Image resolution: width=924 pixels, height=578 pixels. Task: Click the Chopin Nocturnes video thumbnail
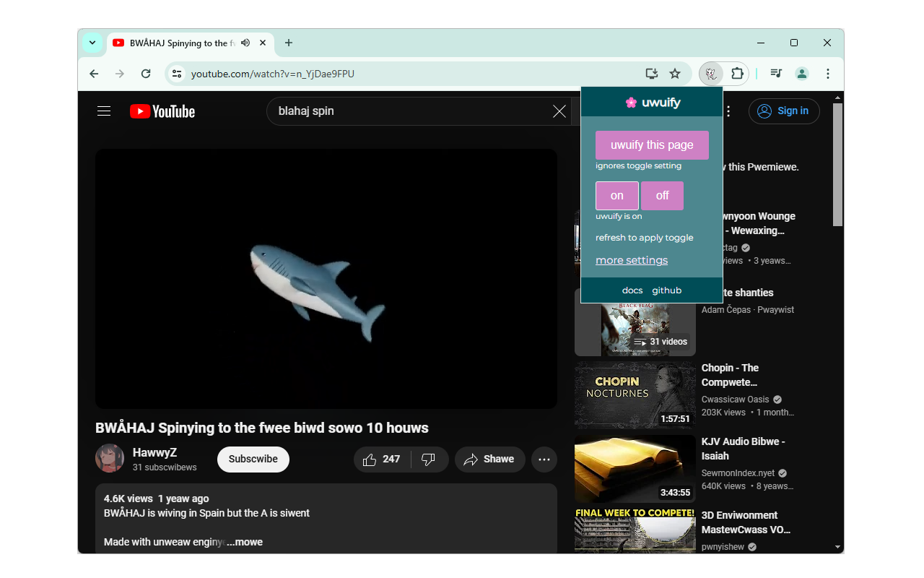(635, 395)
